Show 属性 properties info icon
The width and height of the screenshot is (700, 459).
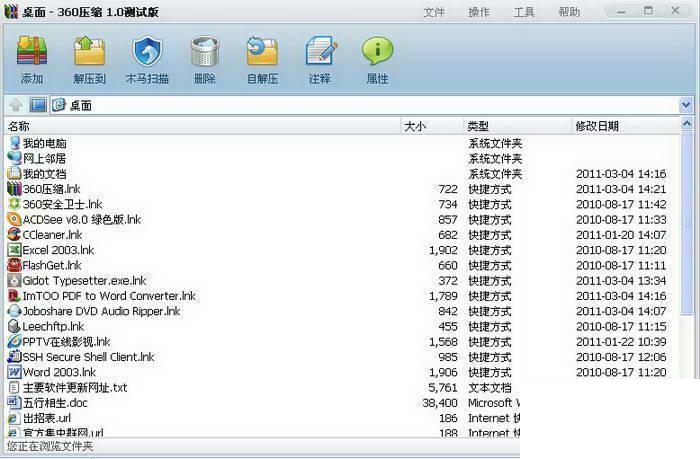[378, 51]
